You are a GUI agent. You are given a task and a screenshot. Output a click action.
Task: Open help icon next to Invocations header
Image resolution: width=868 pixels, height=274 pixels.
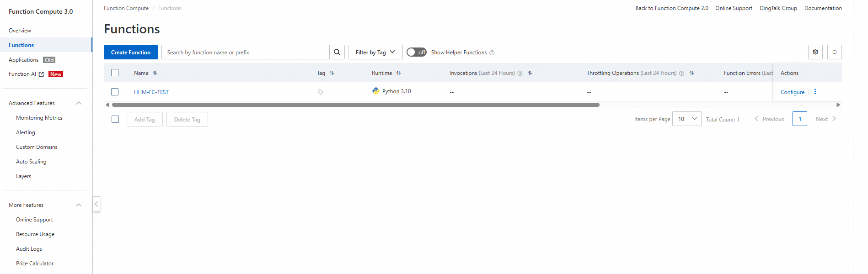[520, 74]
